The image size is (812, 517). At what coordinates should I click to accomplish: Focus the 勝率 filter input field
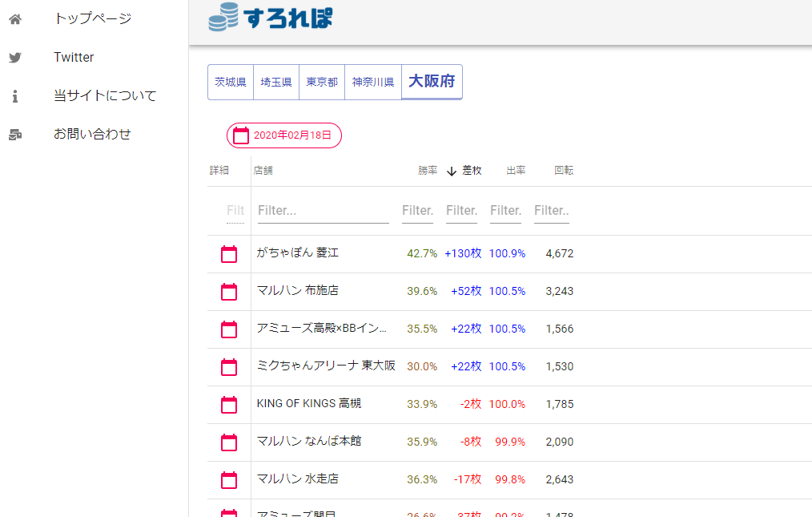tap(417, 211)
